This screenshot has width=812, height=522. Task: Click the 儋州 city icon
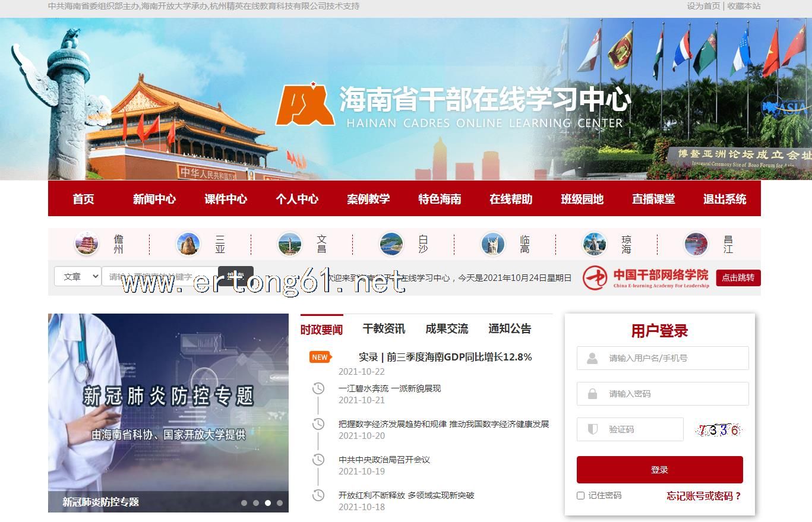[x=87, y=244]
